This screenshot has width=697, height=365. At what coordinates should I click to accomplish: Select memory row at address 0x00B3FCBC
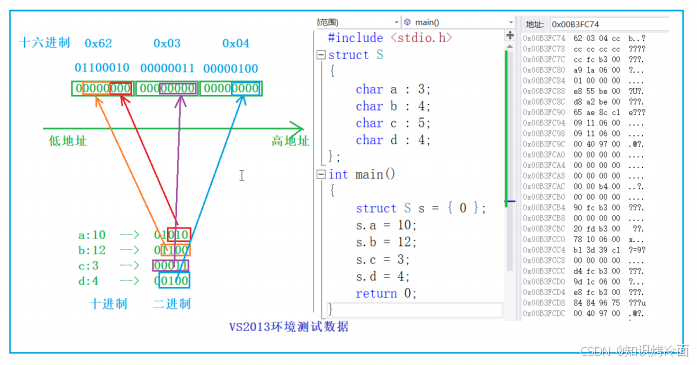coord(584,229)
